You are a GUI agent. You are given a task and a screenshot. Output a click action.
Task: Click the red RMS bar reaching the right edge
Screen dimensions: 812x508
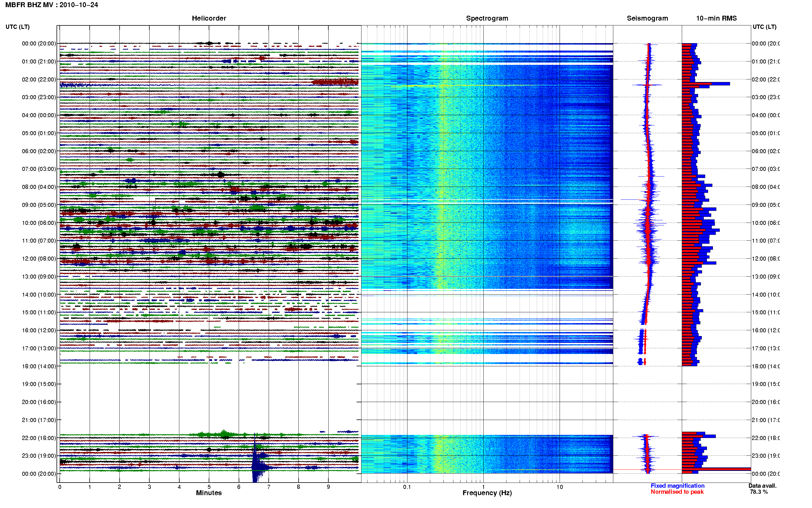coord(716,469)
